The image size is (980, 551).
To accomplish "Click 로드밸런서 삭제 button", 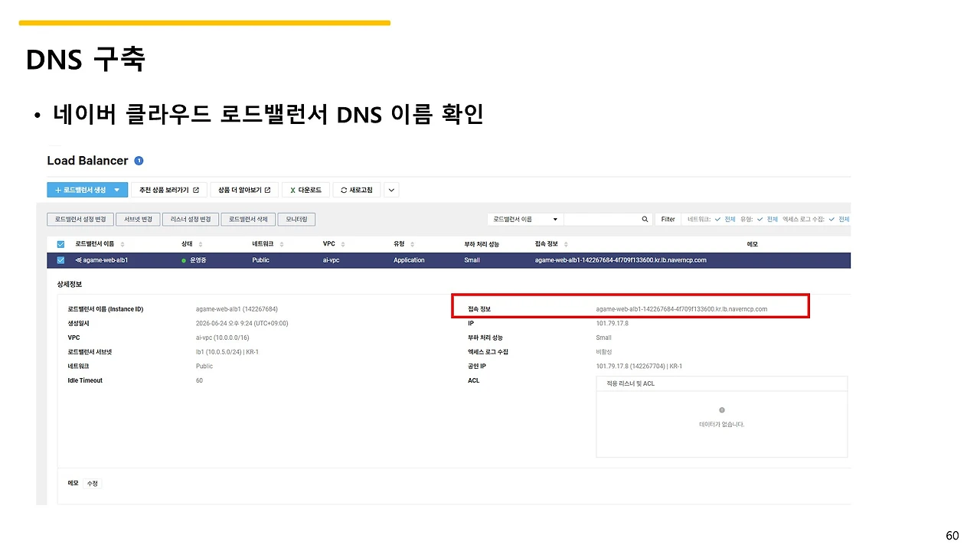I will (248, 219).
